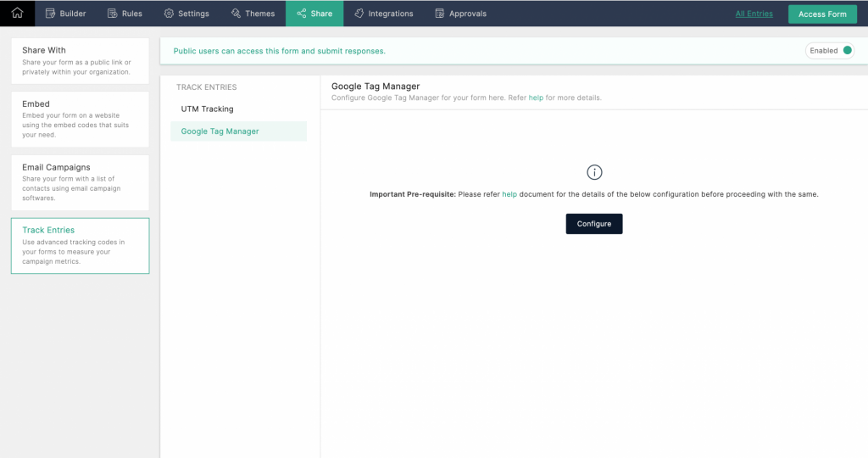The width and height of the screenshot is (868, 458).
Task: Select the Share tab label
Action: [x=321, y=14]
